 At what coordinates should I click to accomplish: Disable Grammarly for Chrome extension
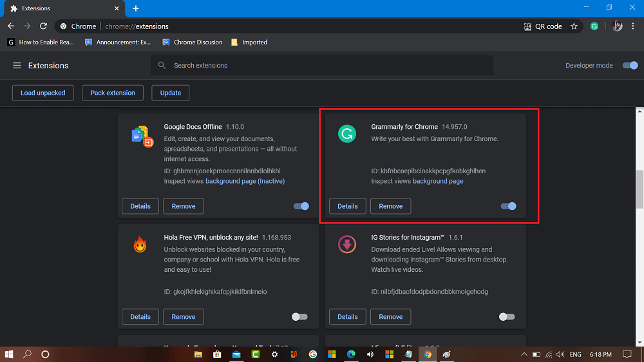(509, 206)
